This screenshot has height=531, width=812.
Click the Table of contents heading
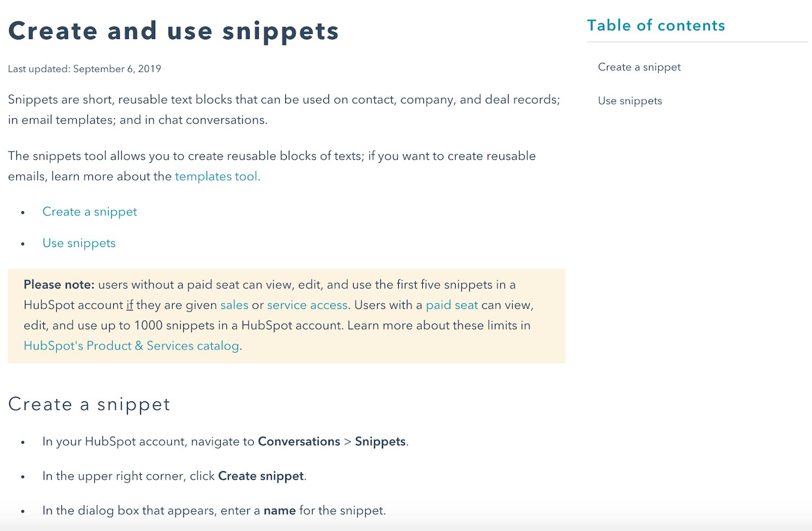(x=656, y=25)
